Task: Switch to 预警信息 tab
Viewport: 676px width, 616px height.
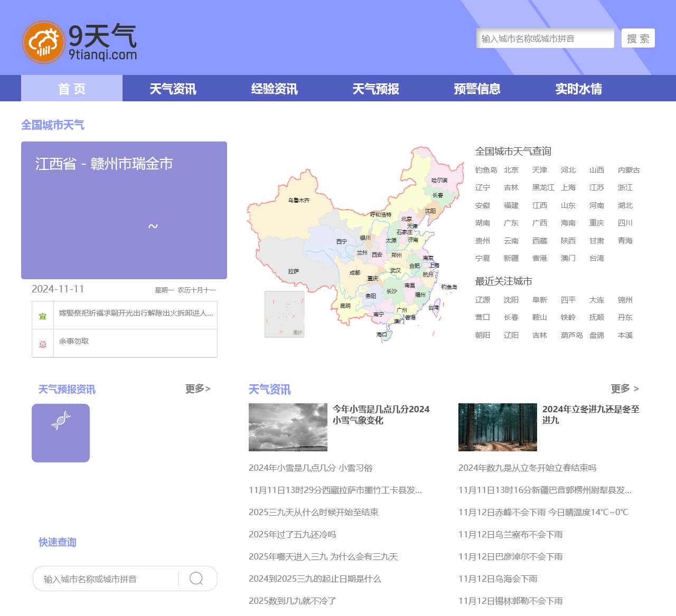Action: (x=477, y=89)
